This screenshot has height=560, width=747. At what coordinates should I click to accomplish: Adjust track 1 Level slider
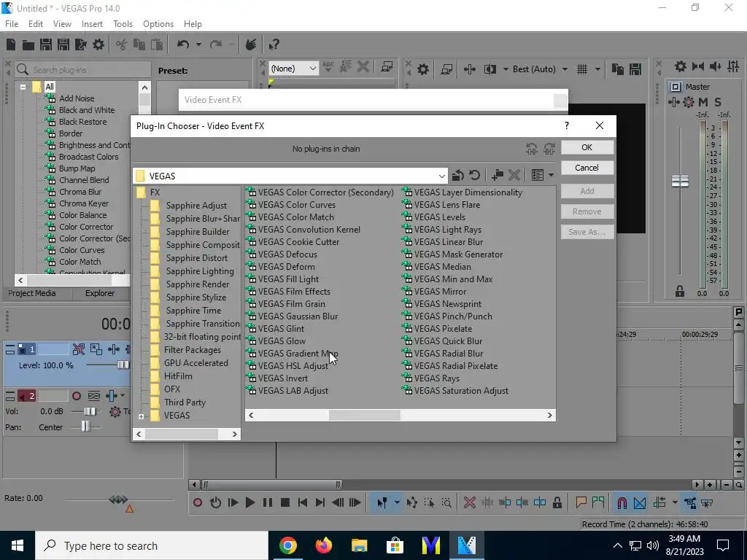123,365
